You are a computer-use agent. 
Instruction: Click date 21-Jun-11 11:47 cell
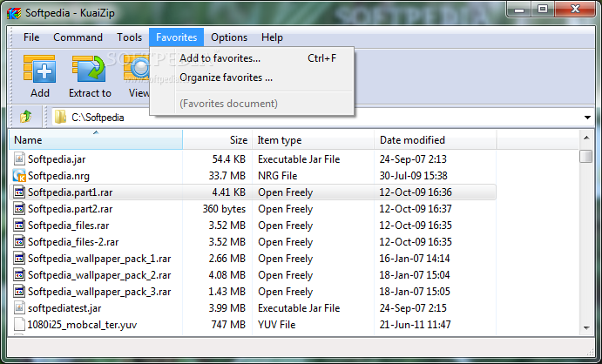(x=415, y=325)
